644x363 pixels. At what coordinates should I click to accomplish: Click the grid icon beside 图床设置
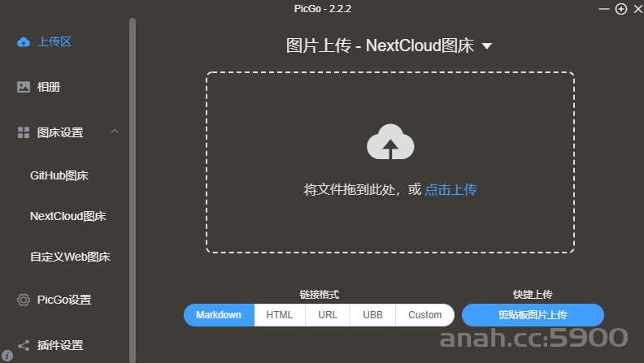click(24, 132)
